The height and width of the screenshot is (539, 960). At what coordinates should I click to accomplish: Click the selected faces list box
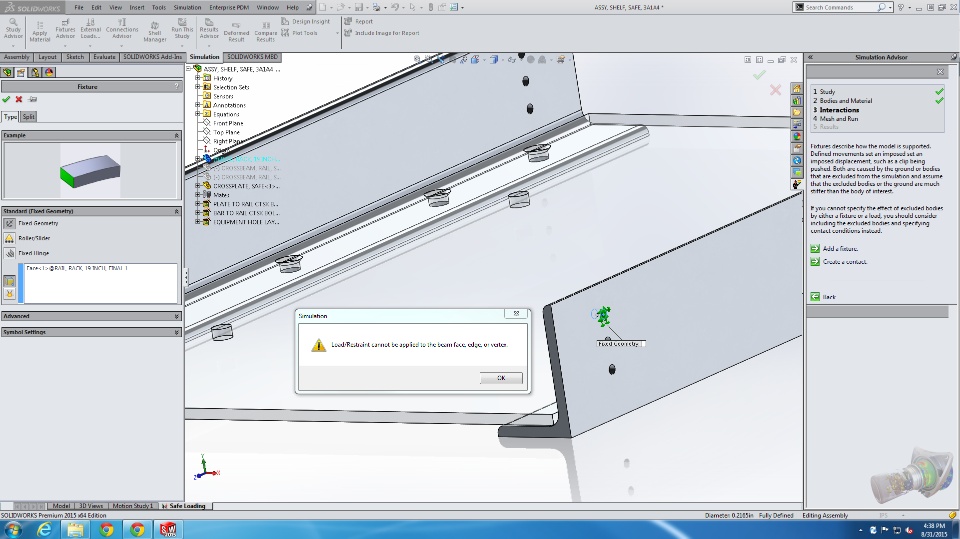[100, 283]
